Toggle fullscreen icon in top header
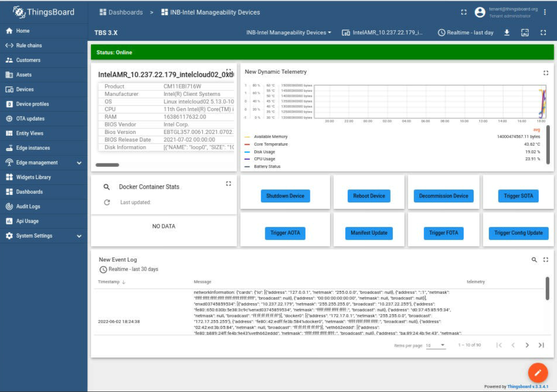Screen dimensions: 557x392 [464, 12]
